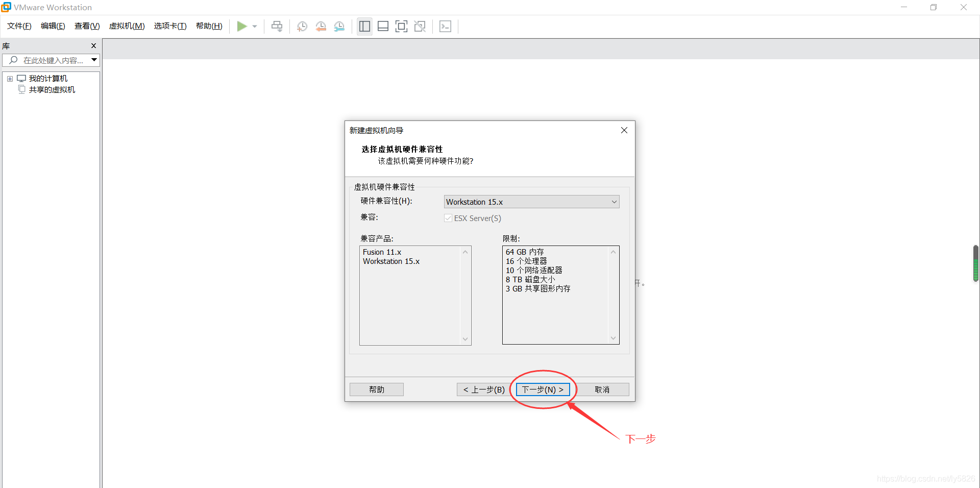Open the library search options dropdown arrow
The image size is (980, 488).
[94, 60]
